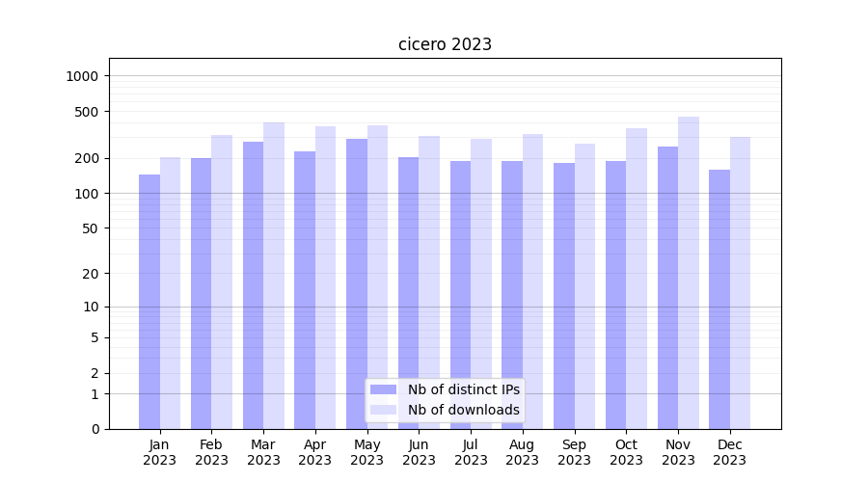Select the 0 y-axis tick label
Image resolution: width=868 pixels, height=482 pixels.
[x=95, y=429]
